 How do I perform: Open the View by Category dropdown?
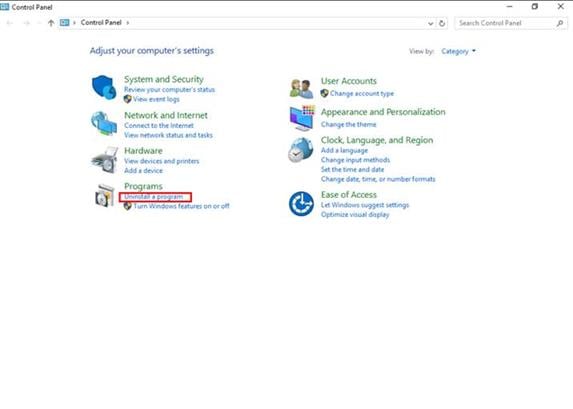[458, 51]
